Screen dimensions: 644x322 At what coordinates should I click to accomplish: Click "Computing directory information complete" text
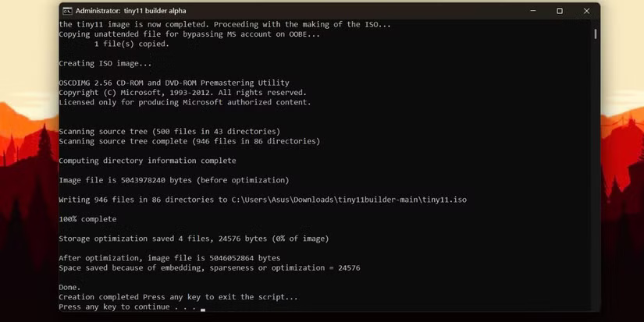pos(147,161)
